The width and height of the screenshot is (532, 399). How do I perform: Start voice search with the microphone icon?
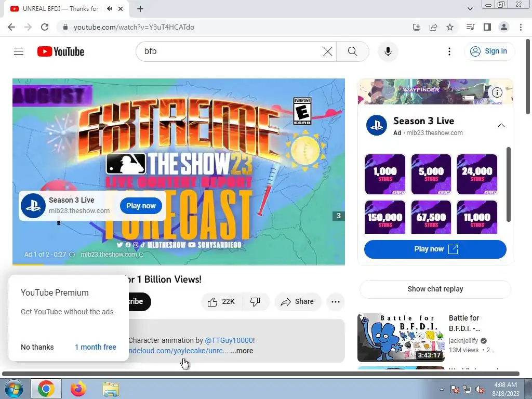[x=388, y=51]
